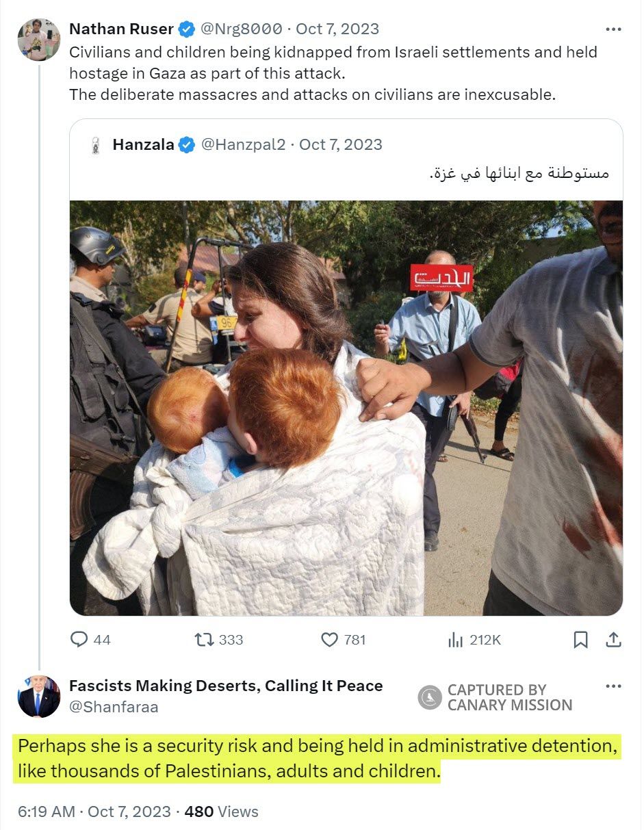The width and height of the screenshot is (644, 830).
Task: Click the Oct 7, 2023 timestamp on Nathan's tweet
Action: pyautogui.click(x=337, y=29)
